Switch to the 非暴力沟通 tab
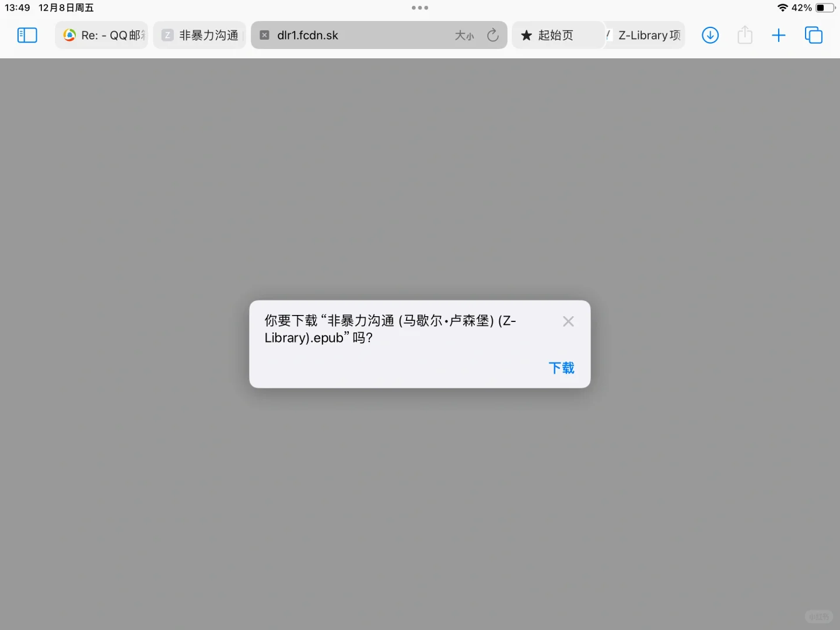The height and width of the screenshot is (630, 840). coord(199,35)
